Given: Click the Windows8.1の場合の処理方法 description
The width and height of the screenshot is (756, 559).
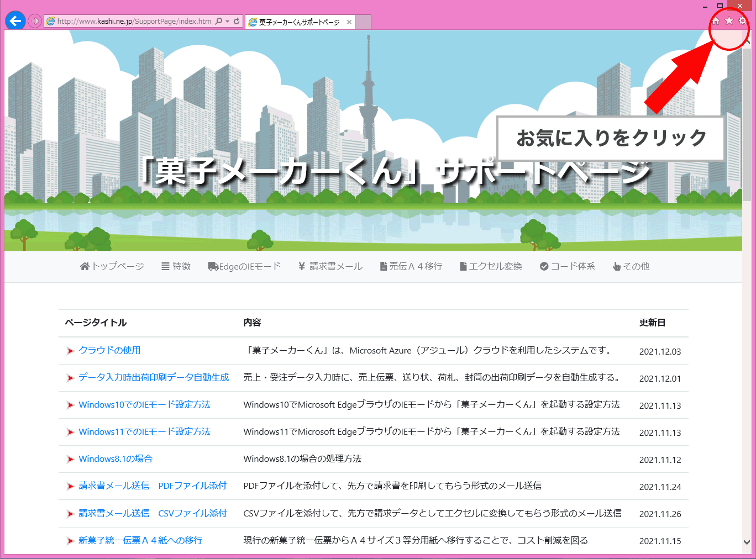Looking at the screenshot, I should pyautogui.click(x=302, y=458).
